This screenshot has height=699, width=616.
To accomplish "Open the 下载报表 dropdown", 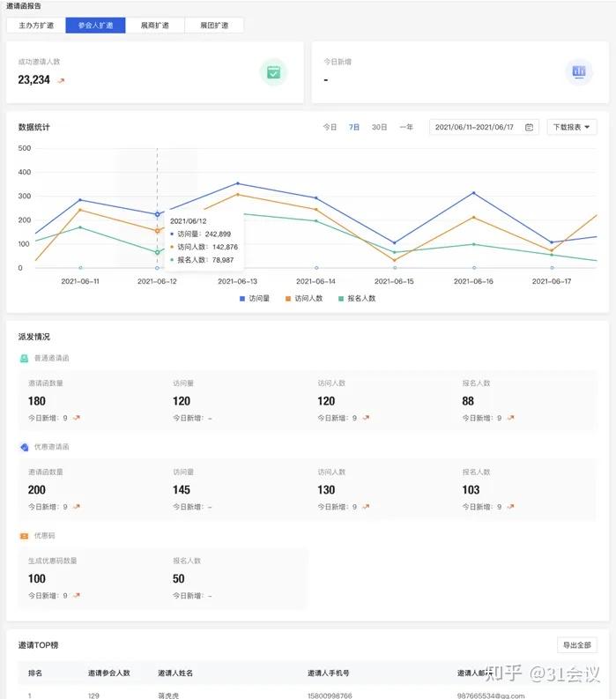I will click(x=572, y=127).
